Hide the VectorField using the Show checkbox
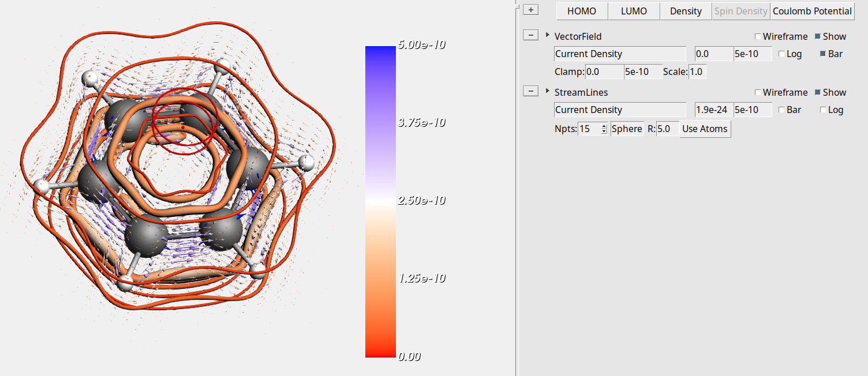This screenshot has width=868, height=376. click(818, 37)
